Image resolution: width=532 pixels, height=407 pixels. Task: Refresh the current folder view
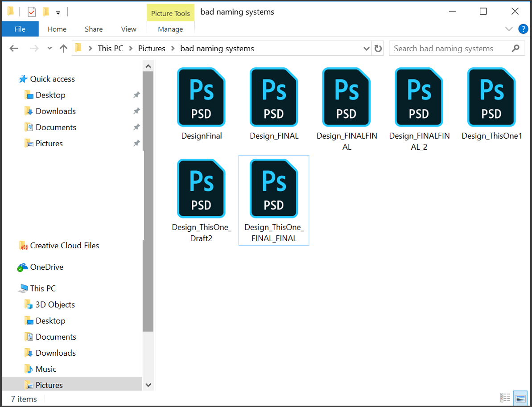[x=378, y=49]
